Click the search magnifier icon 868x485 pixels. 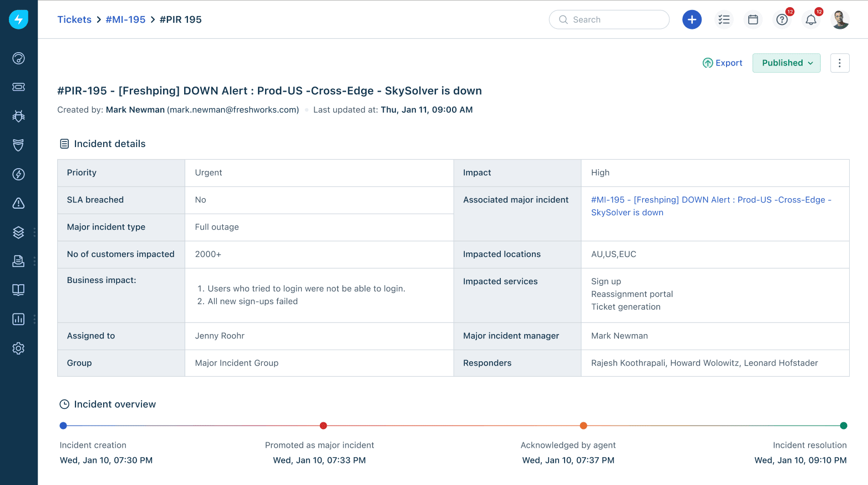pos(564,19)
